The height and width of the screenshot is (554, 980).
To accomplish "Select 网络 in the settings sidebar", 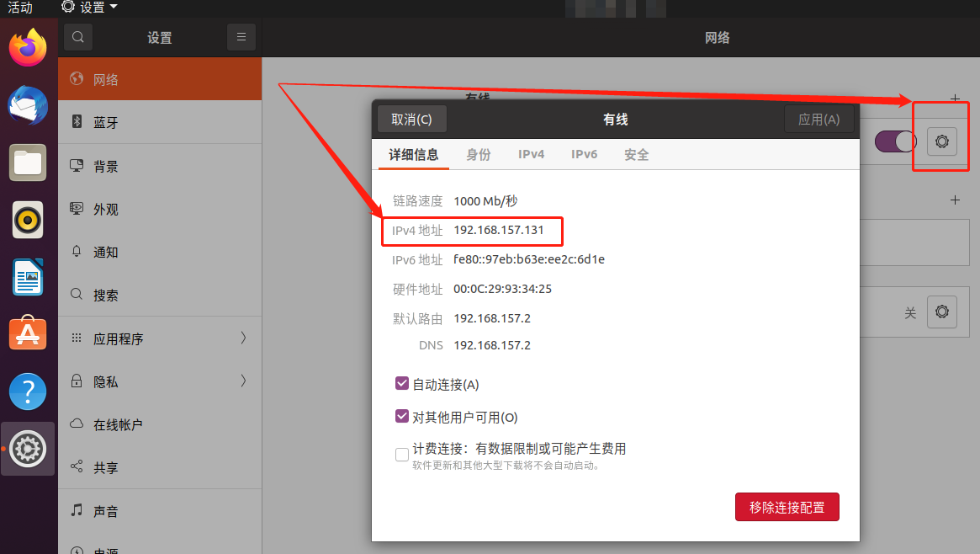I will point(160,79).
